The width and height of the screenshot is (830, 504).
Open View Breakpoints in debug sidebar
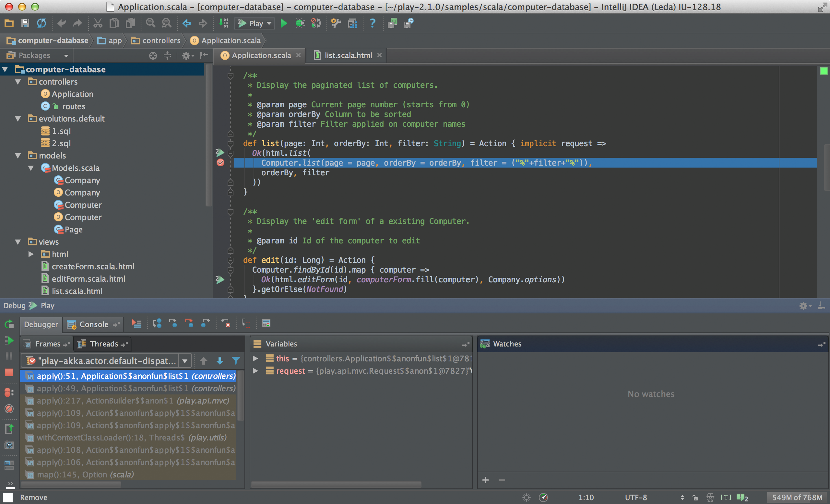[x=9, y=392]
